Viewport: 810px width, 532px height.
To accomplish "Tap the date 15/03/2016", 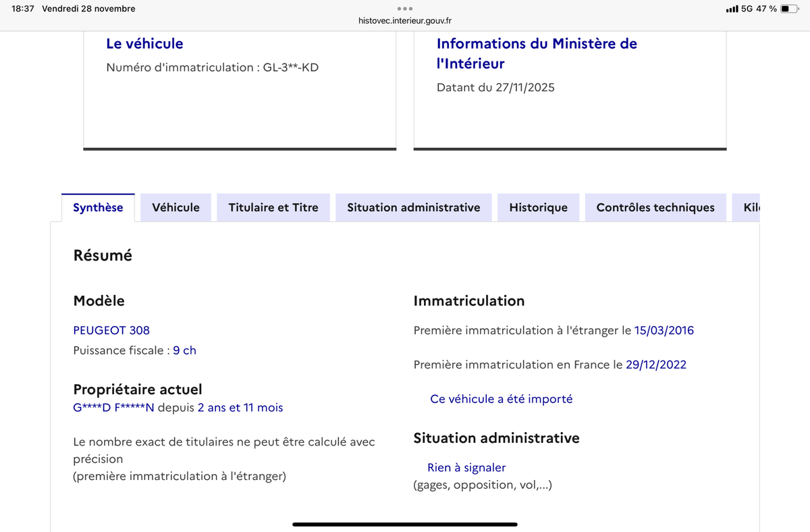I will pos(664,330).
